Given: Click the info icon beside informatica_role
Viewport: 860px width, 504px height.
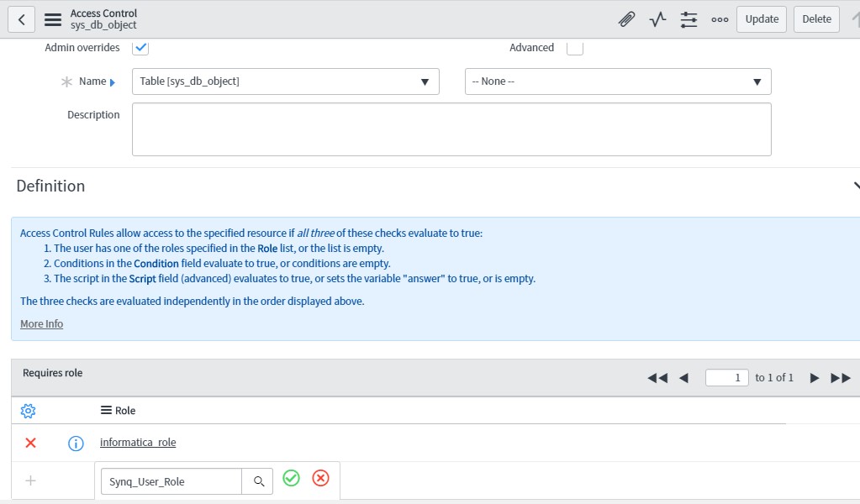Looking at the screenshot, I should [75, 443].
